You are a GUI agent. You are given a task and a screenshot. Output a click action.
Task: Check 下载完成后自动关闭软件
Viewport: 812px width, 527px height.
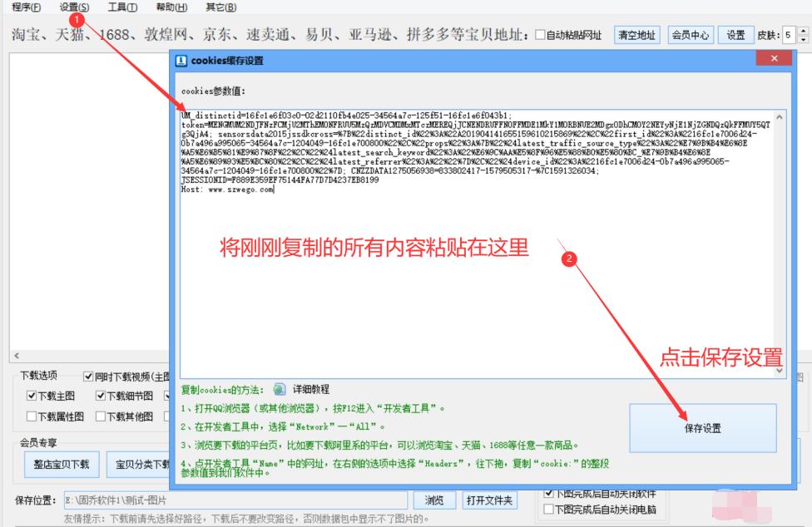pos(547,495)
